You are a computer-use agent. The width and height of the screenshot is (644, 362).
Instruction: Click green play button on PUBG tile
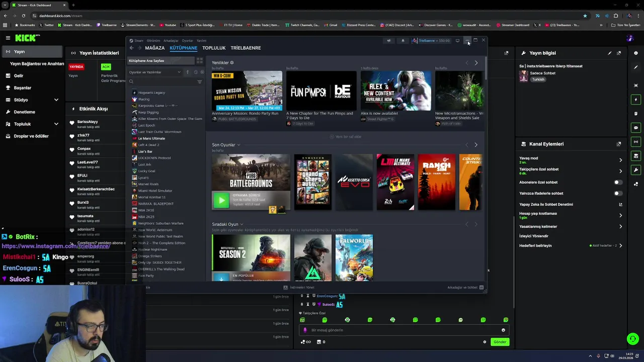pos(221,200)
